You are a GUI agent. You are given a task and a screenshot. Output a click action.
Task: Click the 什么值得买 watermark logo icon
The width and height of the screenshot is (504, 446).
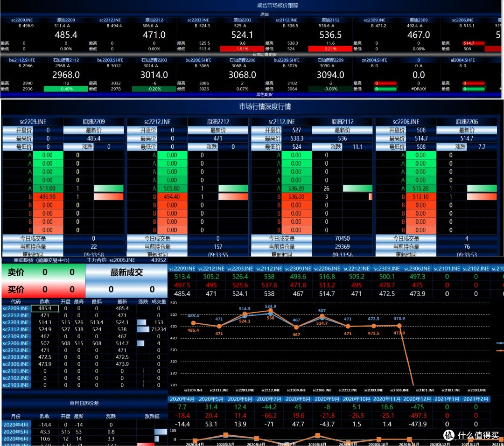pos(449,435)
